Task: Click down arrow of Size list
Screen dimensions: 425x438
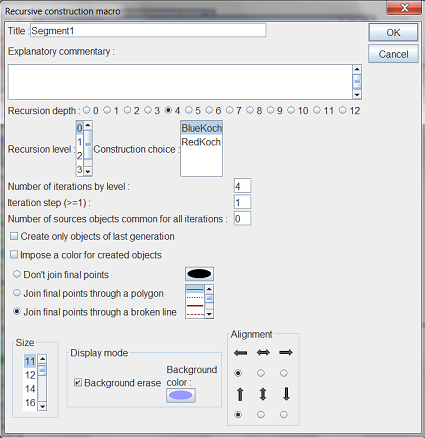Action: (42, 406)
